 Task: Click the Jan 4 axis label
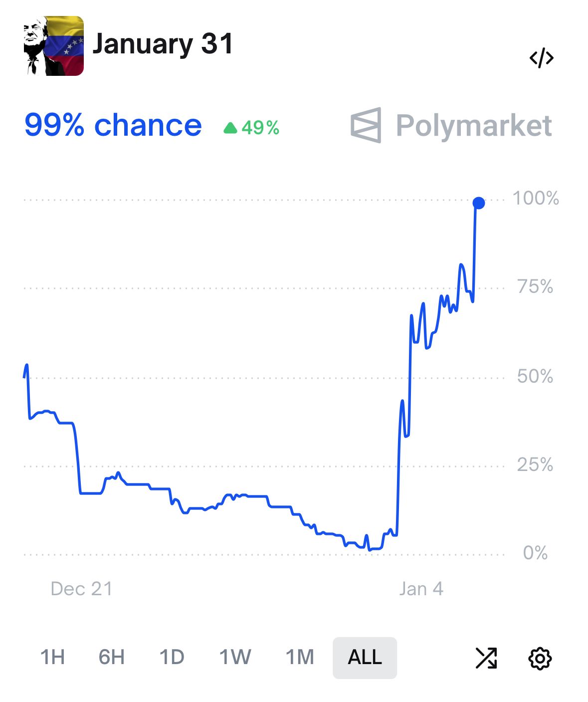coord(421,589)
